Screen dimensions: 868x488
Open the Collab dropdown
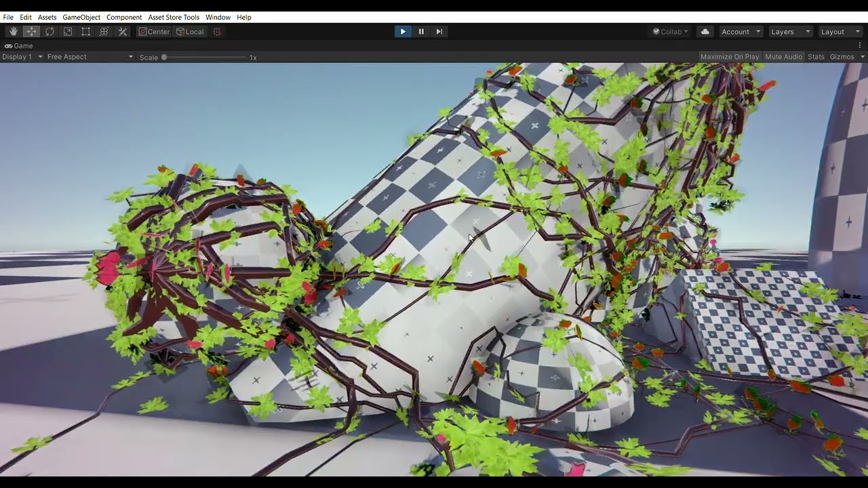click(x=670, y=32)
